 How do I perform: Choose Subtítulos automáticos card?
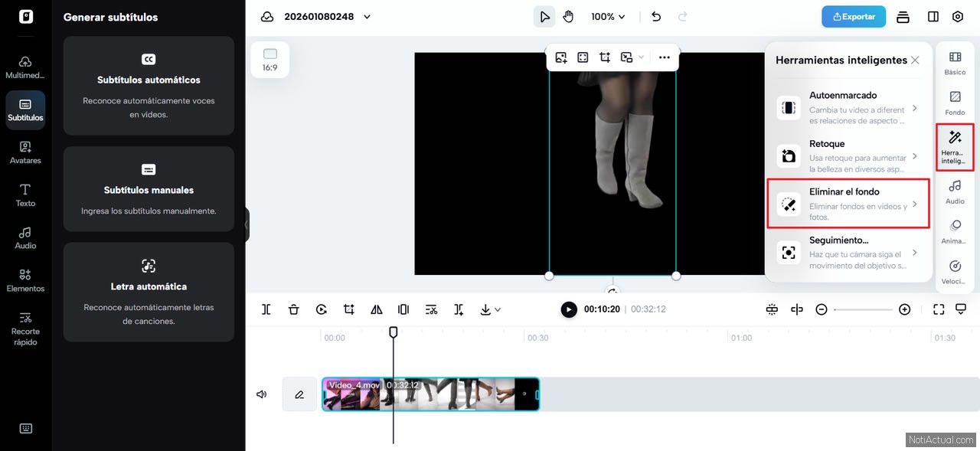coord(149,86)
